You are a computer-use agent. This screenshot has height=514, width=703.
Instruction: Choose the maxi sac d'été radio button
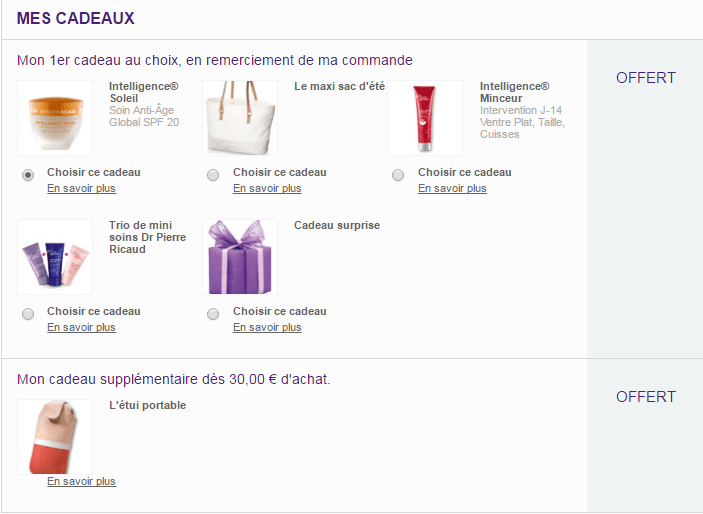tap(213, 175)
